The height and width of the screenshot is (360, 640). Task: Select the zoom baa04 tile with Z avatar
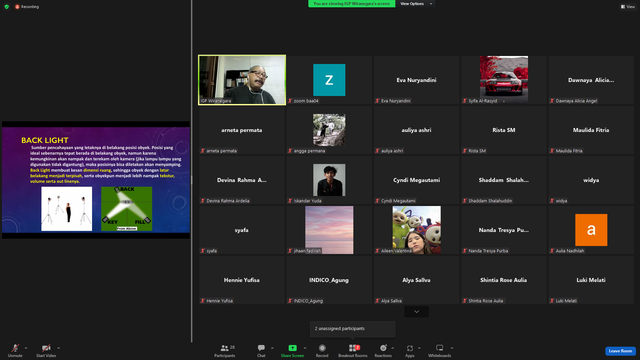(329, 80)
